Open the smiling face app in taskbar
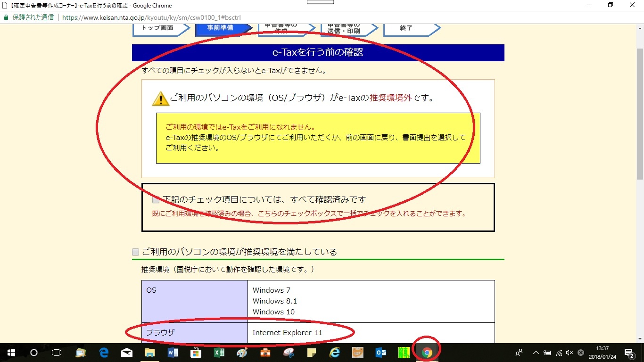Viewport: 644px width, 362px height. click(358, 353)
